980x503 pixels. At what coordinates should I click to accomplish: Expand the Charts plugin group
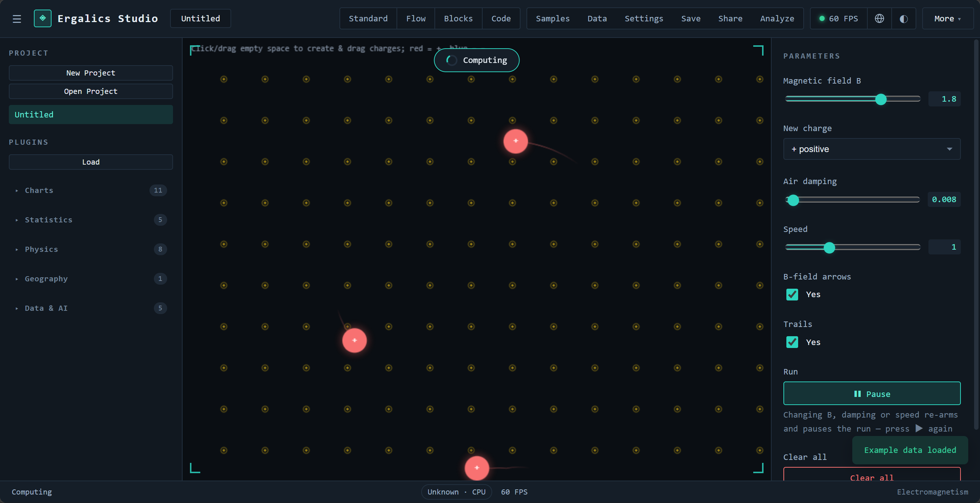pos(91,190)
